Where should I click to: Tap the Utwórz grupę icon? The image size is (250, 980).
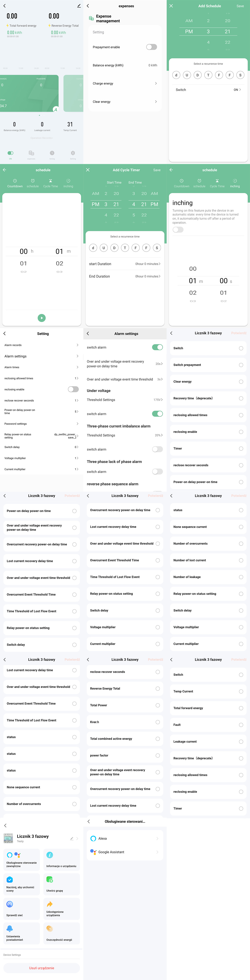pyautogui.click(x=49, y=879)
